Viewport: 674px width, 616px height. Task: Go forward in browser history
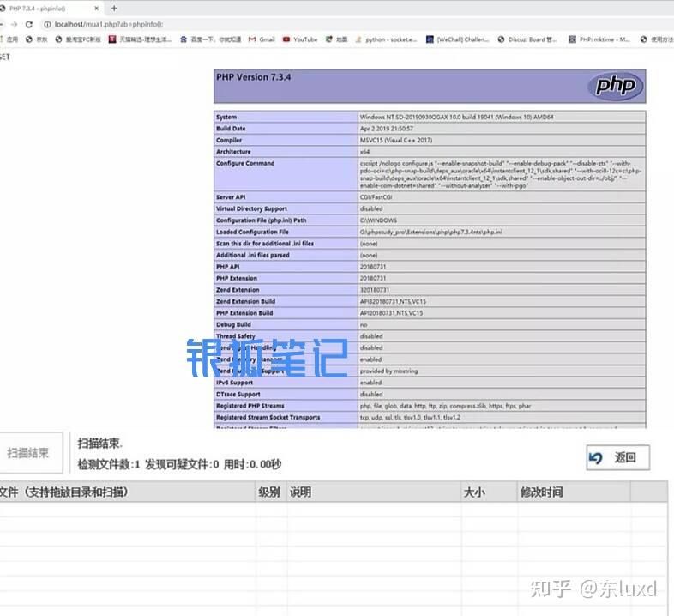[x=15, y=25]
